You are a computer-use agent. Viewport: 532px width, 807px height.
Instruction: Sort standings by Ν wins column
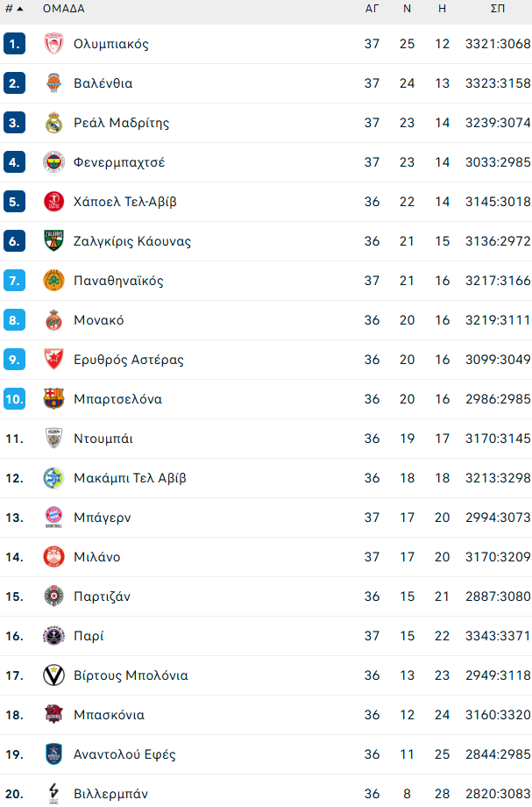click(407, 9)
